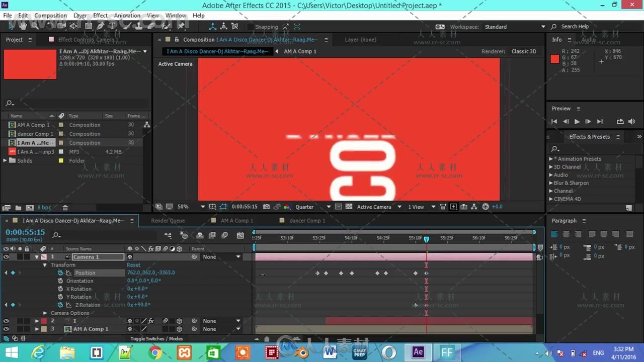This screenshot has height=362, width=644.
Task: Click current time 0:00:55:15 field
Action: point(25,232)
